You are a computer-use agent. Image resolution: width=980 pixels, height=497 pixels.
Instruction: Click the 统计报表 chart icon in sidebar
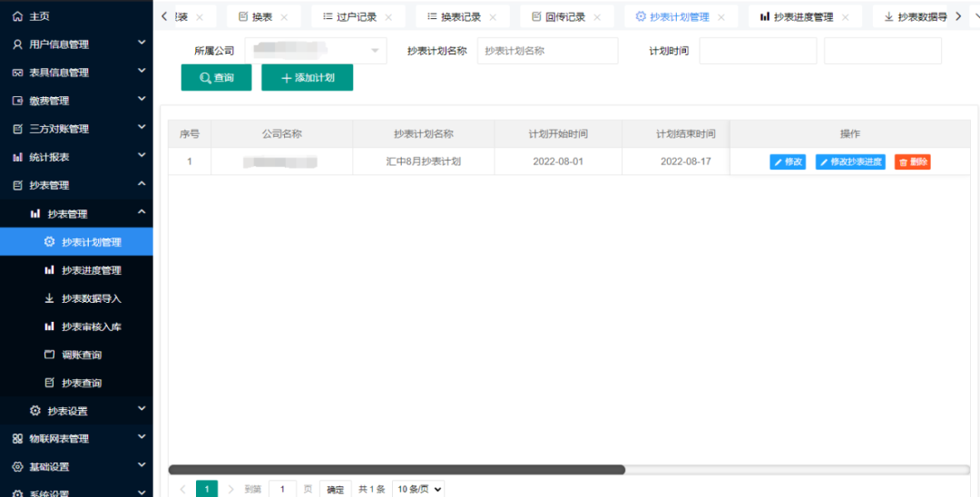click(17, 157)
